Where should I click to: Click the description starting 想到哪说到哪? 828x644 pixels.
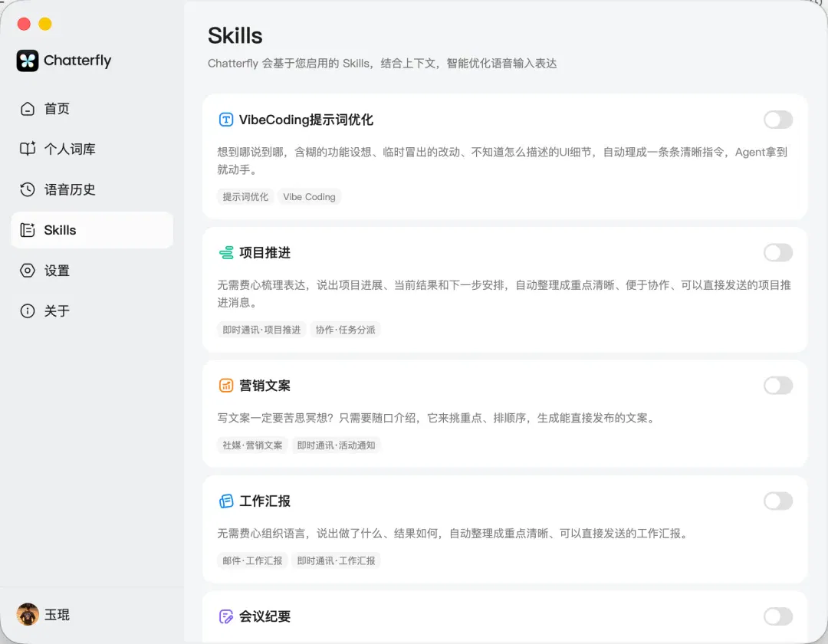pos(502,161)
